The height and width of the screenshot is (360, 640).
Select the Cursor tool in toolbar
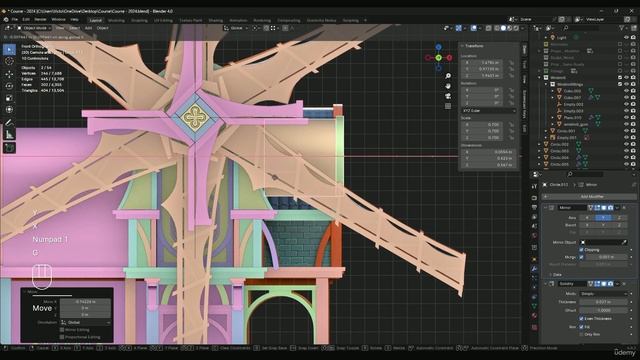(9, 62)
